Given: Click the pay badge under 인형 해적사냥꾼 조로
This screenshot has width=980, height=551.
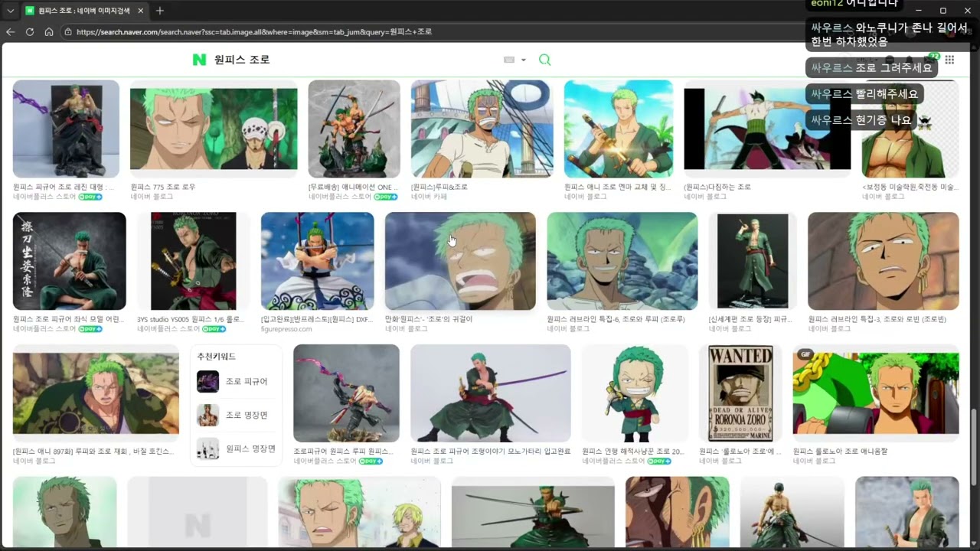Looking at the screenshot, I should [659, 461].
